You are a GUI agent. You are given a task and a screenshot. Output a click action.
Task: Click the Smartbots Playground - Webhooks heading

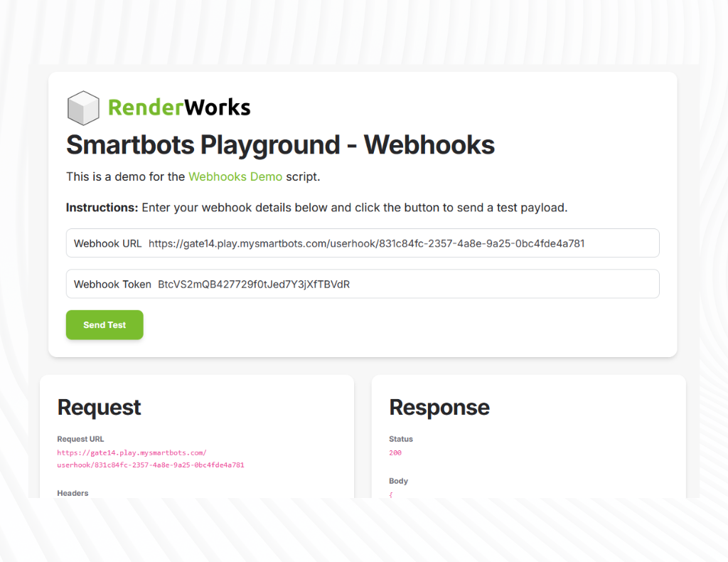[280, 144]
